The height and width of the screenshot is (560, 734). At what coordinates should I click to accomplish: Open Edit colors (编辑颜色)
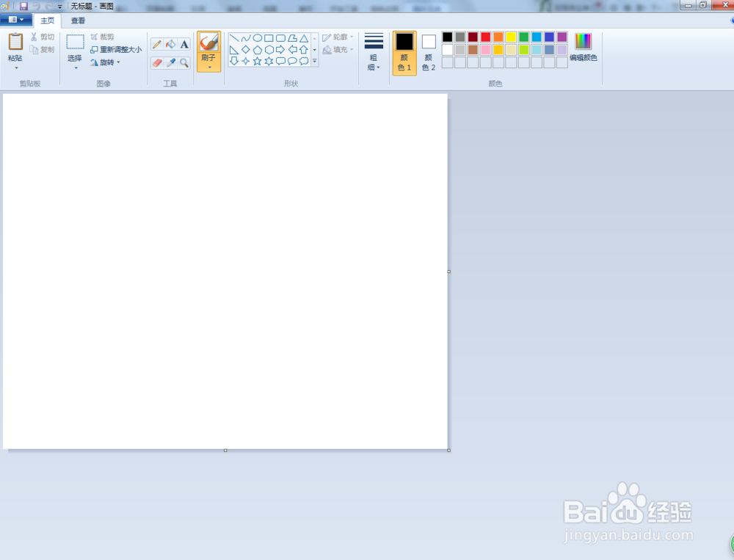click(x=584, y=48)
